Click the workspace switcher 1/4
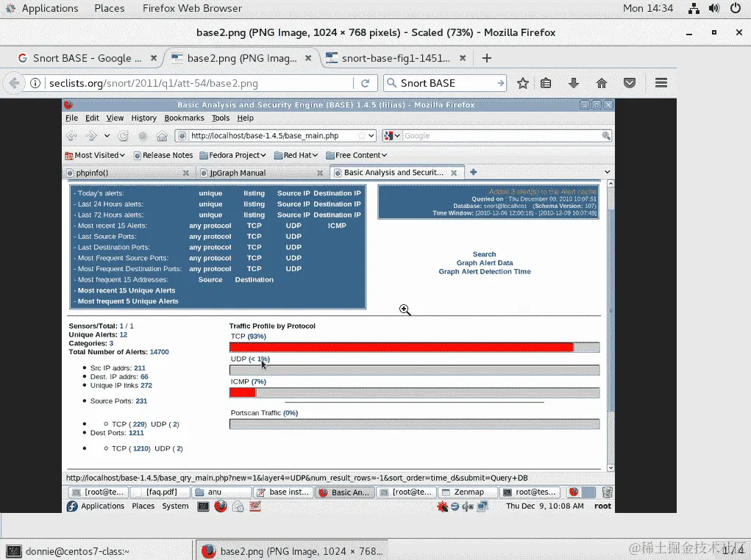Screen dimensions: 751x560 pos(733,551)
